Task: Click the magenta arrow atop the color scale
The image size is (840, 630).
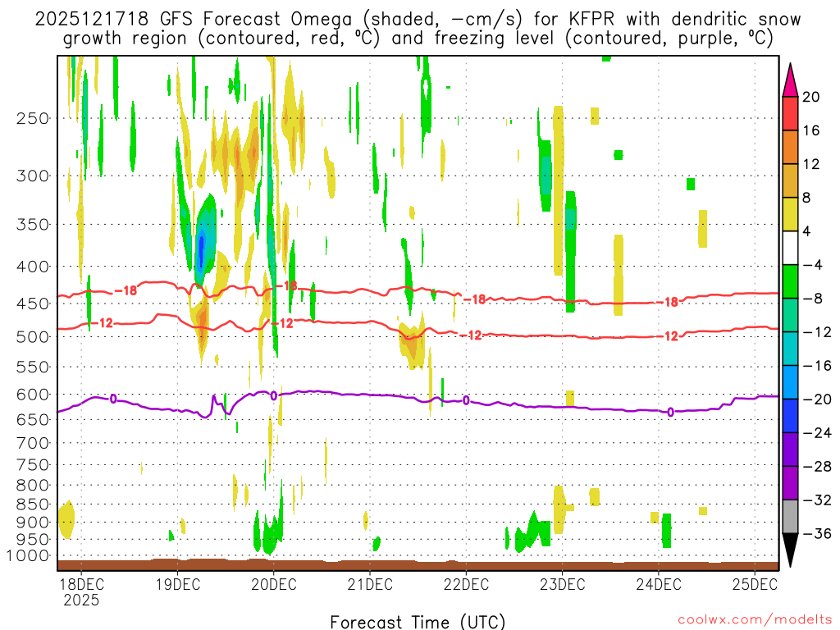Action: pos(790,80)
